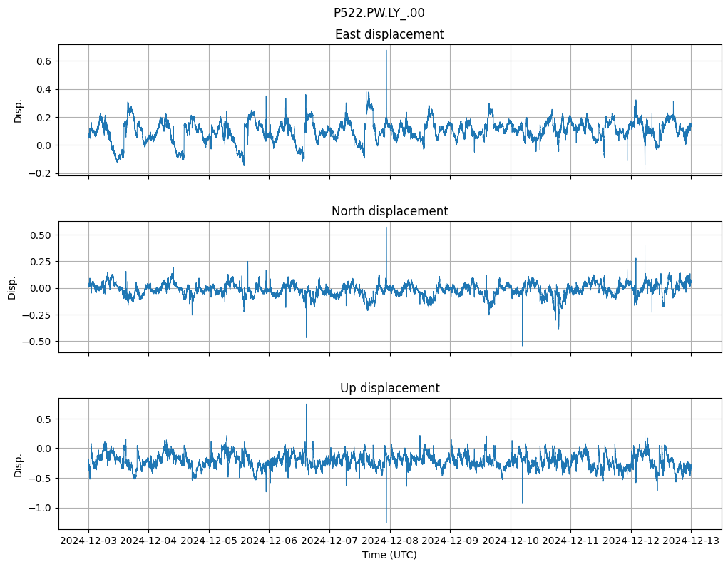728x567 pixels.
Task: Select the East displacement plot title
Action: pos(389,34)
